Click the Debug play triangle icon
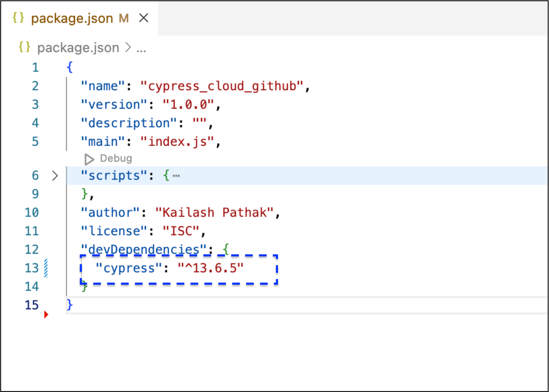This screenshot has height=392, width=549. (x=89, y=159)
